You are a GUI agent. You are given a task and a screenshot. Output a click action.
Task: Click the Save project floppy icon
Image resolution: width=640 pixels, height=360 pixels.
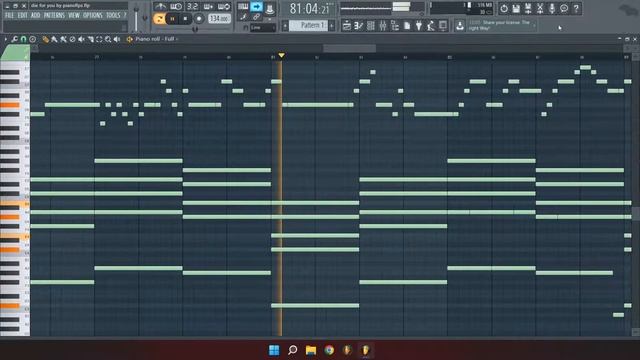point(516,8)
